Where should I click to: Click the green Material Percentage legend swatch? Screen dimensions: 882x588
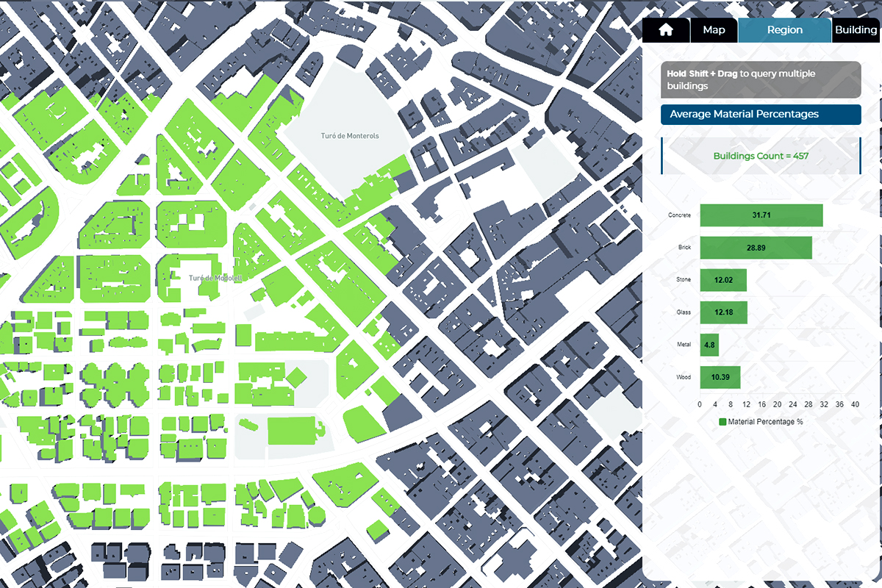pos(723,422)
